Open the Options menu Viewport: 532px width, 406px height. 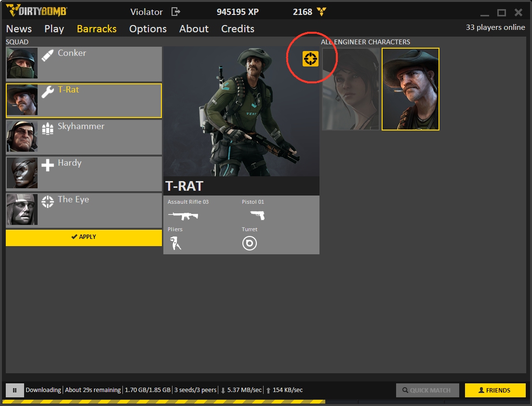[x=147, y=29]
